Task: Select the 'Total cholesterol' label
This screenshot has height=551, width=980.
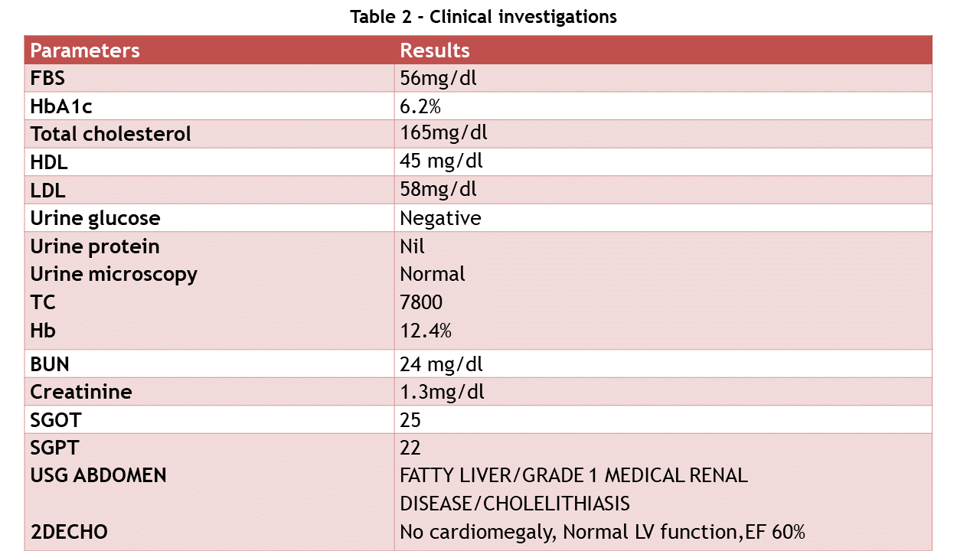Action: [111, 134]
